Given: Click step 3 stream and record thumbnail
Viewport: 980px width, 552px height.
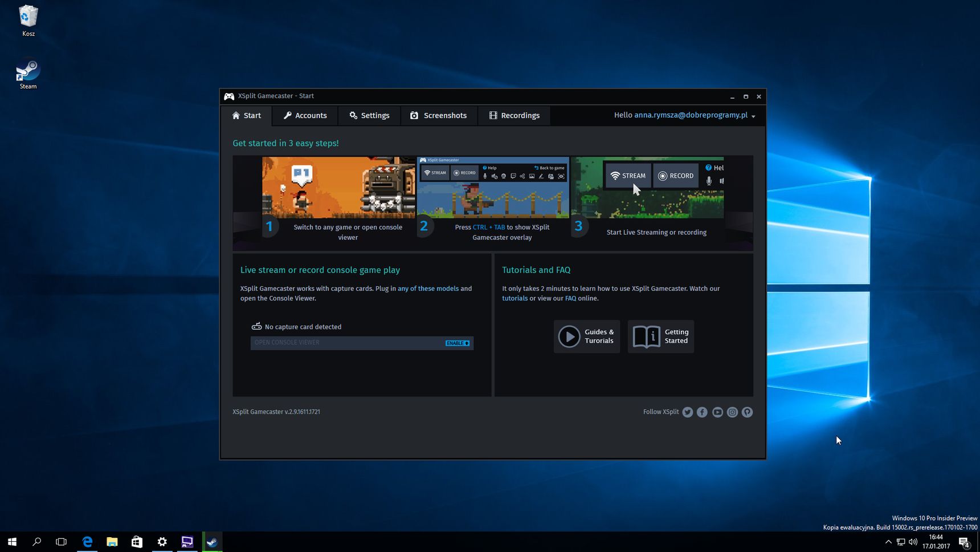Looking at the screenshot, I should [x=647, y=188].
